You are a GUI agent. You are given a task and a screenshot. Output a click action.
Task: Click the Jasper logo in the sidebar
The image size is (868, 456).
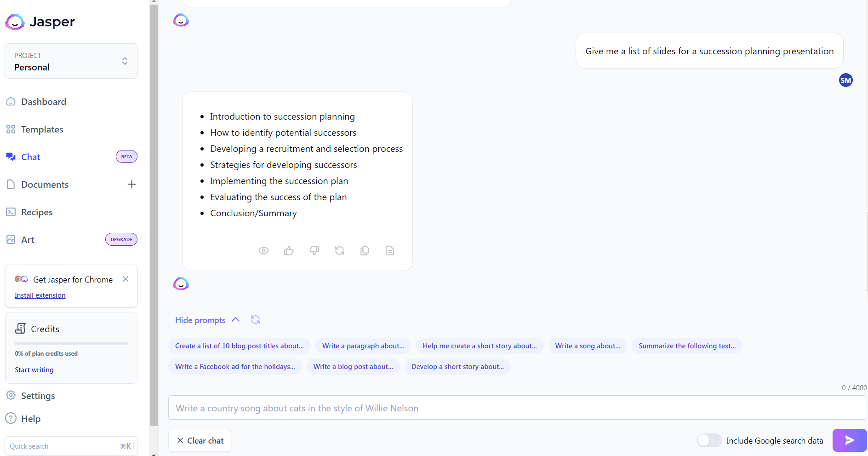click(40, 22)
